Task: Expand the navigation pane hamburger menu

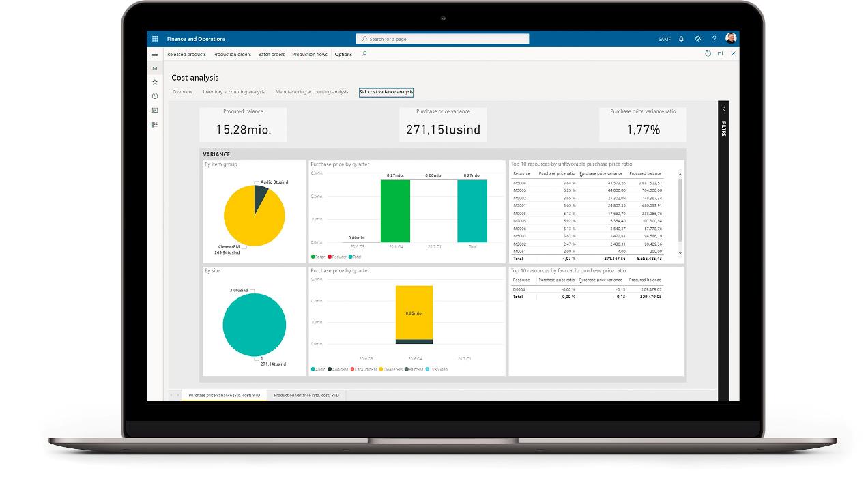Action: 155,54
